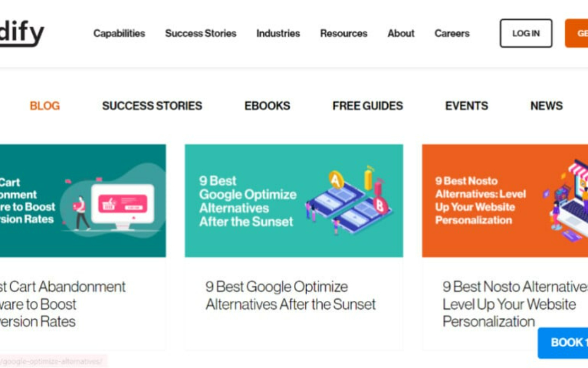Switch to the EBOOKS tab
Image resolution: width=588 pixels, height=368 pixels.
coord(268,106)
